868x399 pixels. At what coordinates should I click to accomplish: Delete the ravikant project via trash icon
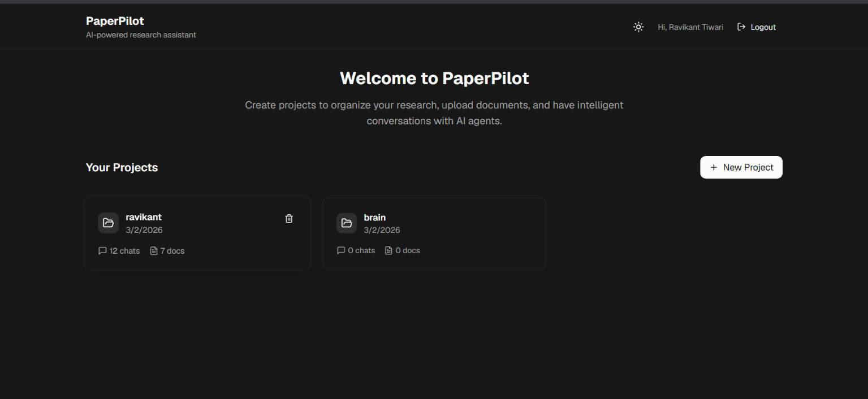289,219
